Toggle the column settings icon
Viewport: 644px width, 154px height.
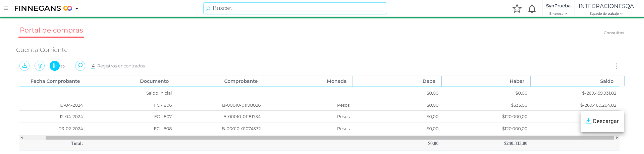(x=54, y=66)
